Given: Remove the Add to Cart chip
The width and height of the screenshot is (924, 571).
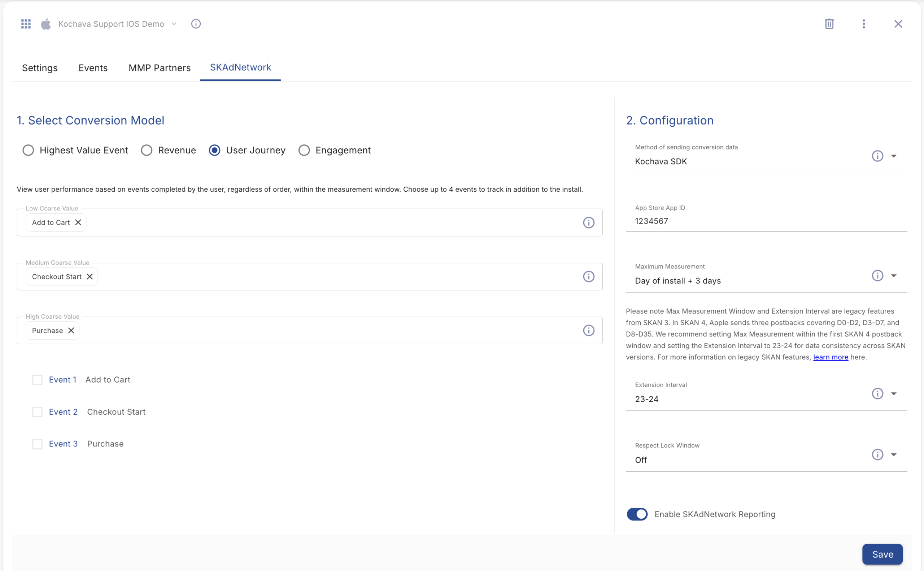Looking at the screenshot, I should [78, 222].
